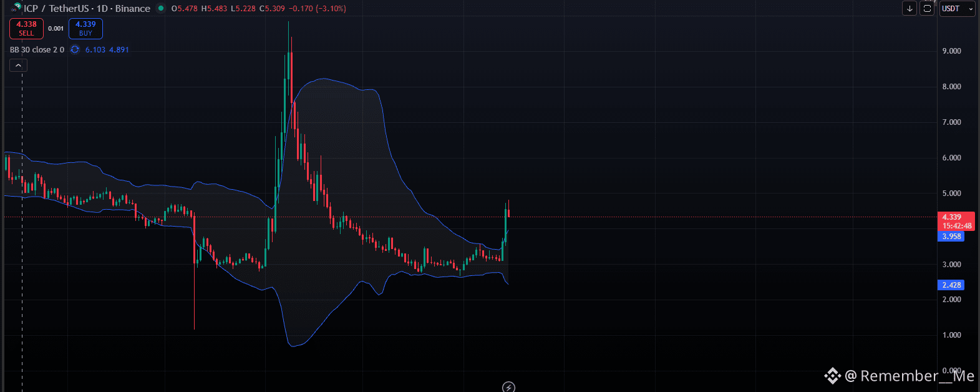Click the 6.000 price axis label

[951, 158]
